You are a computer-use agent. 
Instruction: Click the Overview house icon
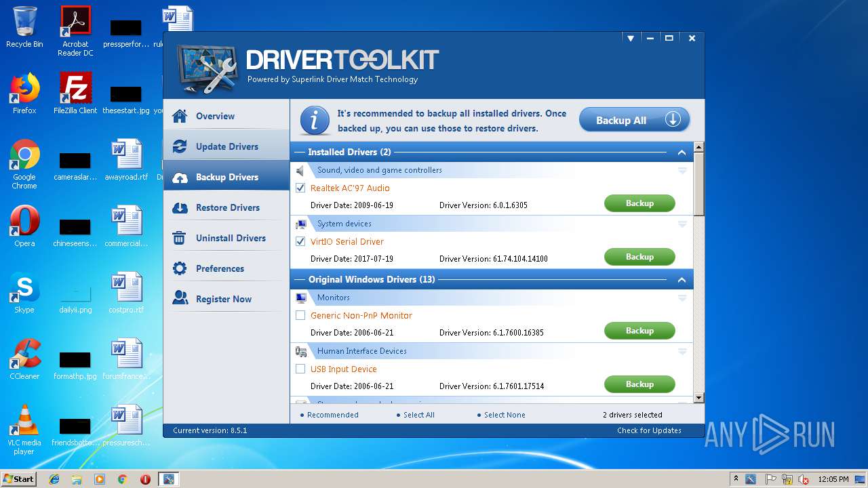[x=180, y=116]
